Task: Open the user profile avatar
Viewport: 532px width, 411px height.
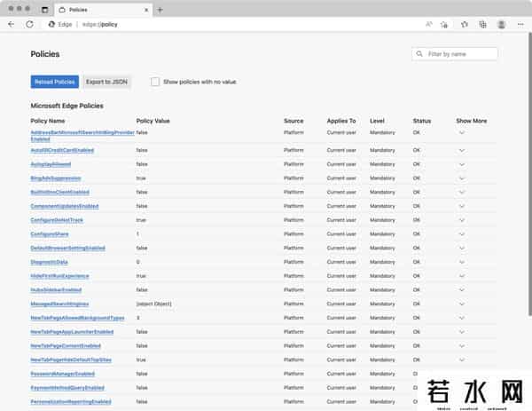Action: 502,24
